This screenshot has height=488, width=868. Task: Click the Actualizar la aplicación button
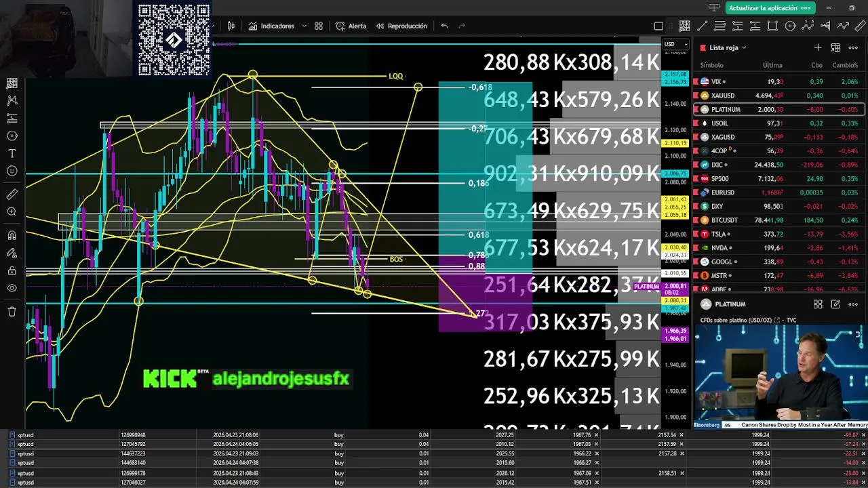[x=770, y=8]
